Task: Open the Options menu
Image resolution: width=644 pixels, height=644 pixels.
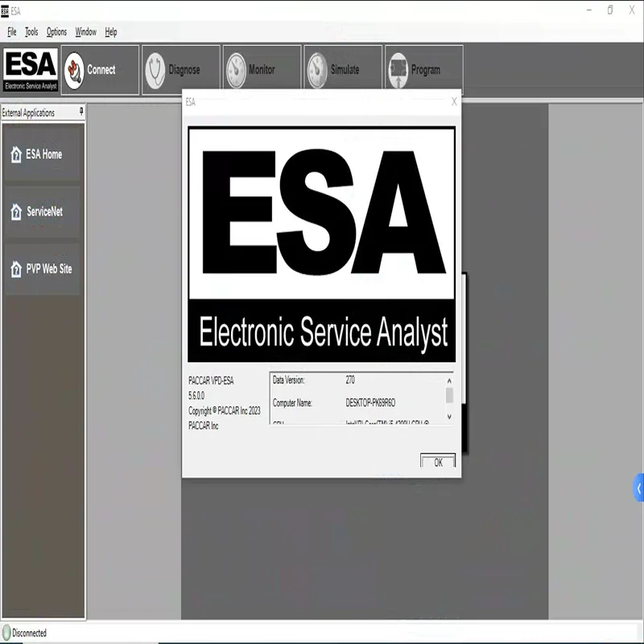Action: point(56,32)
